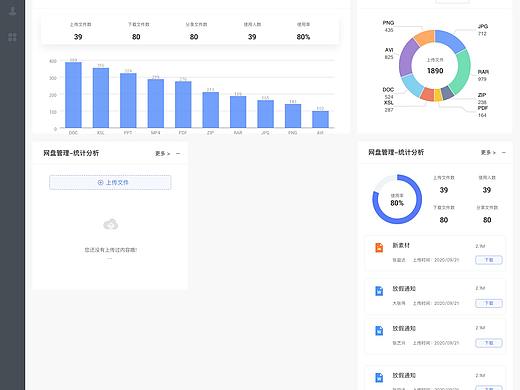Click the RAR bar in the bar chart
This screenshot has height=390, width=520.
238,112
